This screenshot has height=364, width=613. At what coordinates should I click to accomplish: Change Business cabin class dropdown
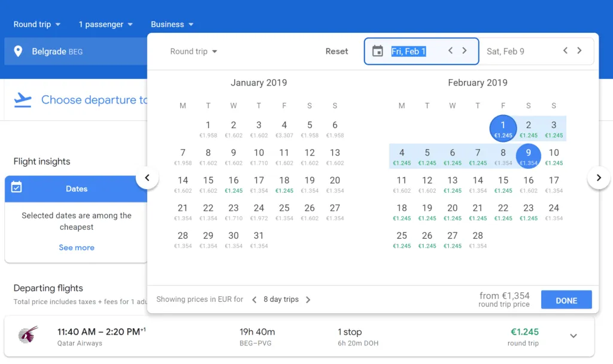(172, 25)
